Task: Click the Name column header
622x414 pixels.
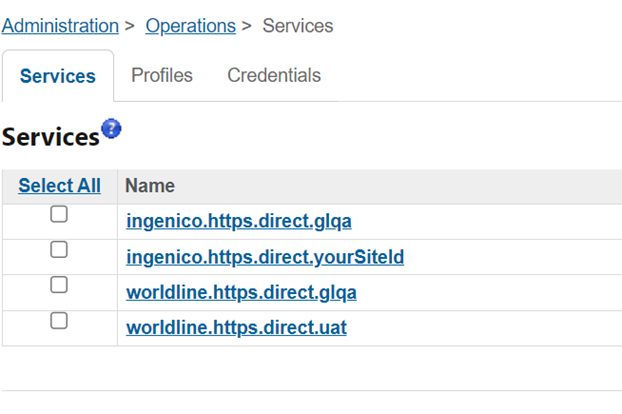Action: [150, 186]
